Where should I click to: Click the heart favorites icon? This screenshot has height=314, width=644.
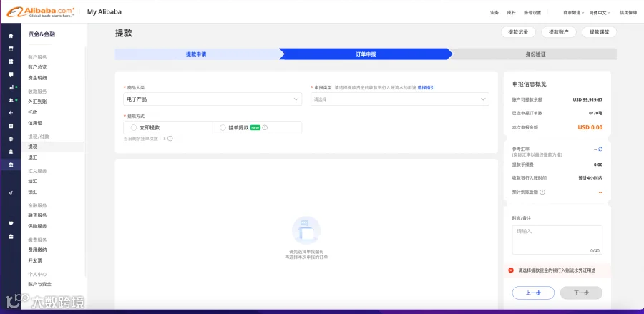pos(11,223)
